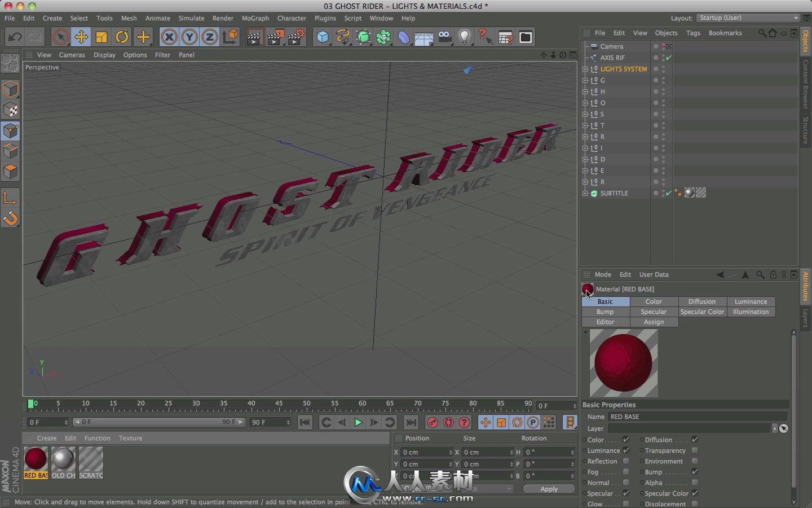Toggle the Color channel checkbox
Viewport: 812px width, 508px height.
(x=626, y=440)
